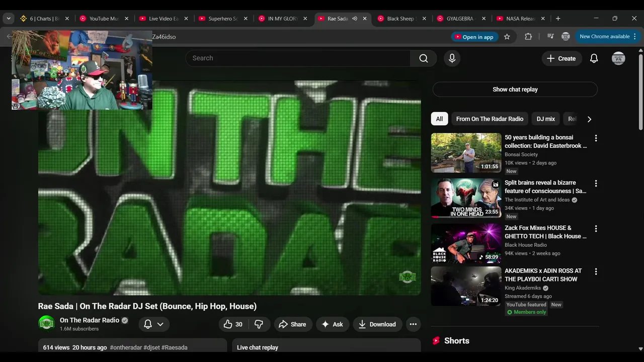Click the #Raesada hashtag
The width and height of the screenshot is (644, 362).
174,347
